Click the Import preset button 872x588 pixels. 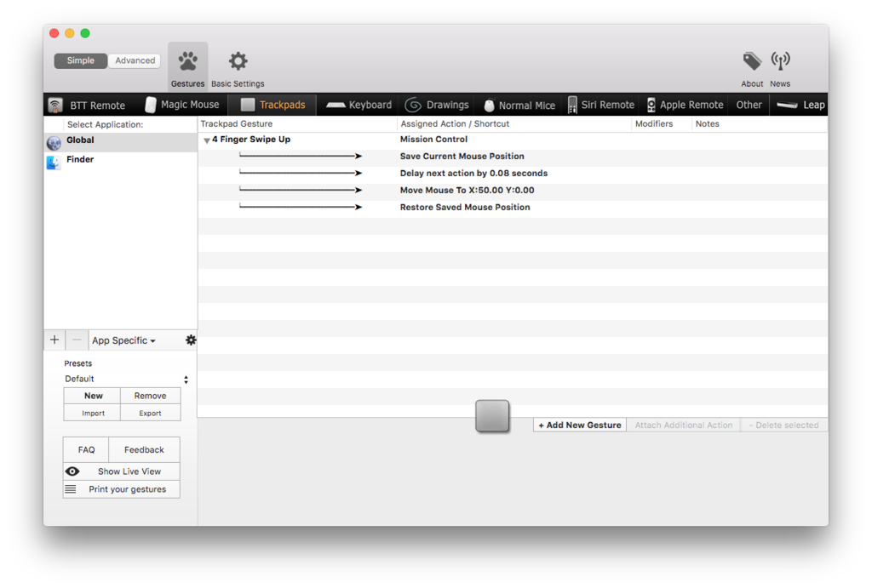coord(93,413)
